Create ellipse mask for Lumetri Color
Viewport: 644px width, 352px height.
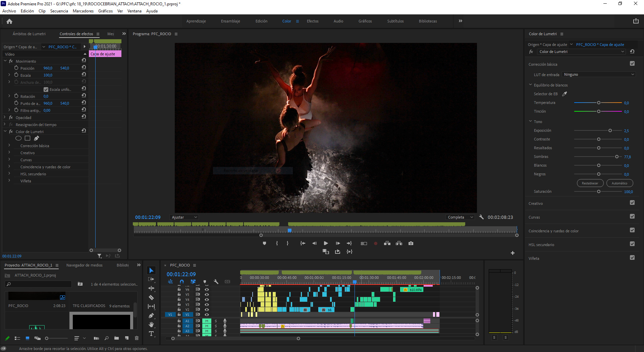pos(18,138)
